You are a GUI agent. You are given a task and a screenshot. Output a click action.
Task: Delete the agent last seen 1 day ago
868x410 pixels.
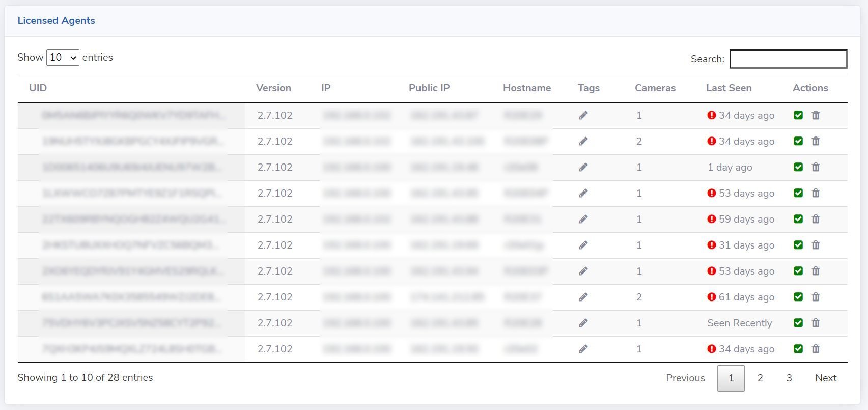[x=816, y=167]
